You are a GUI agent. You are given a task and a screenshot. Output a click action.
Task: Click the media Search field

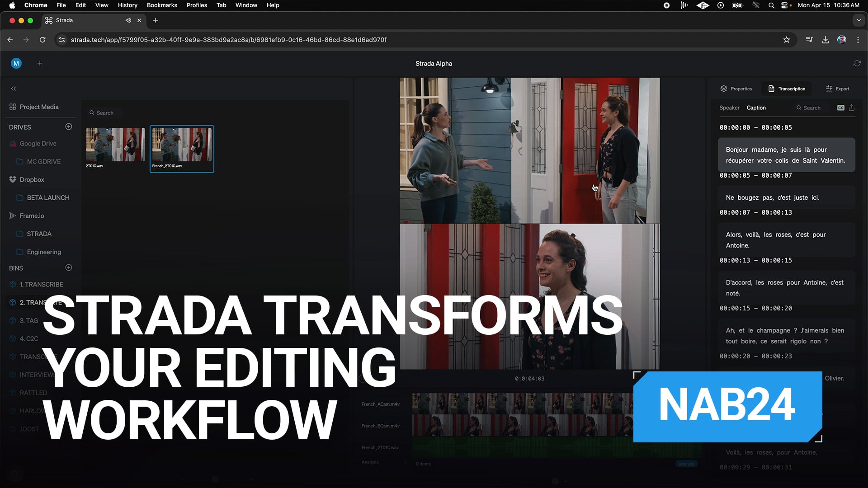105,113
